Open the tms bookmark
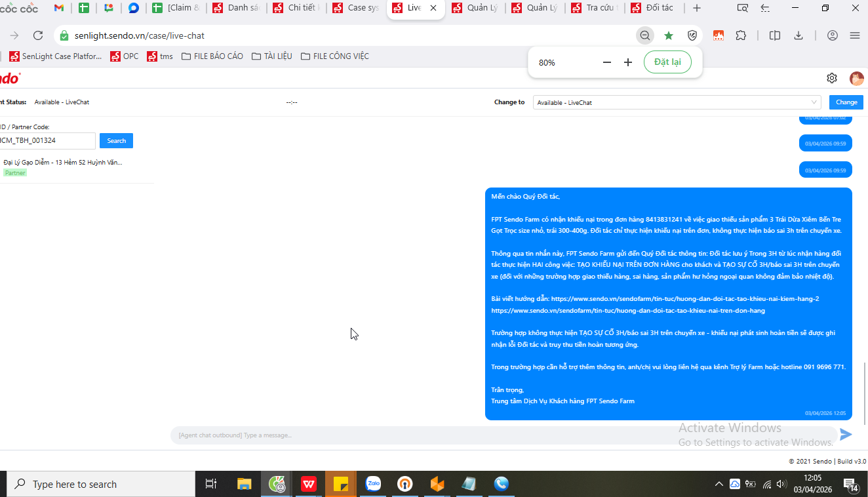Screen dimensions: 868x497 click(160, 56)
